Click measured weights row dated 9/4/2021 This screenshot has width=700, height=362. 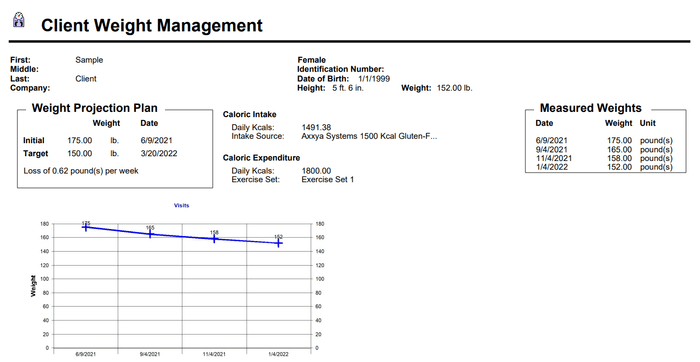click(604, 150)
